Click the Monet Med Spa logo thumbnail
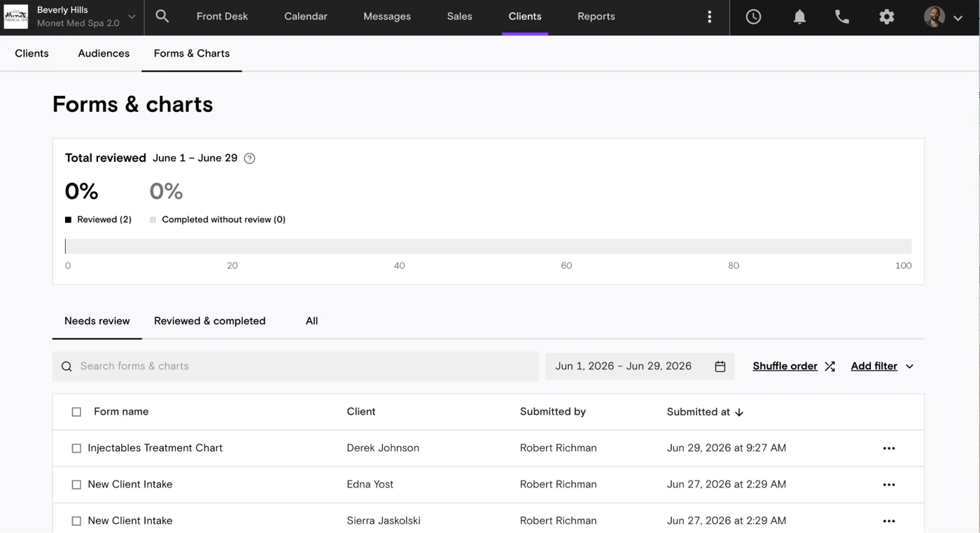The width and height of the screenshot is (980, 533). click(x=16, y=16)
